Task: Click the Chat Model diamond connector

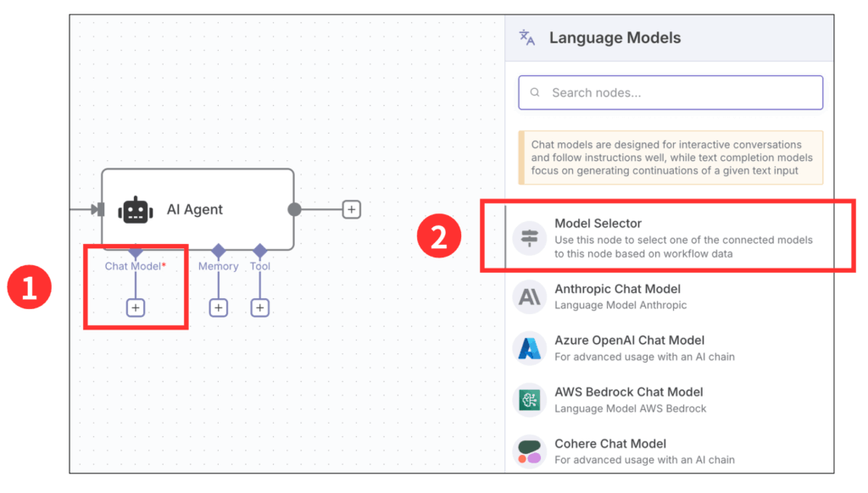Action: pos(136,252)
